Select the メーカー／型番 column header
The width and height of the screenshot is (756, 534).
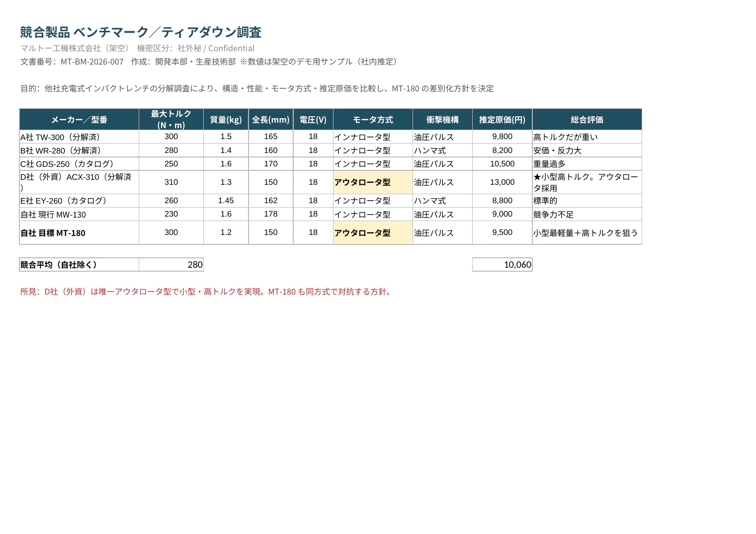(79, 120)
